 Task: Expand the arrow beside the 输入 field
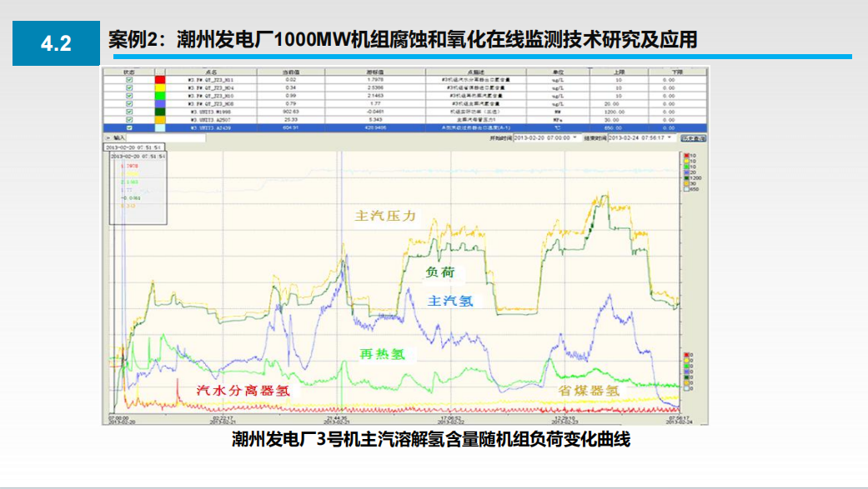click(107, 137)
